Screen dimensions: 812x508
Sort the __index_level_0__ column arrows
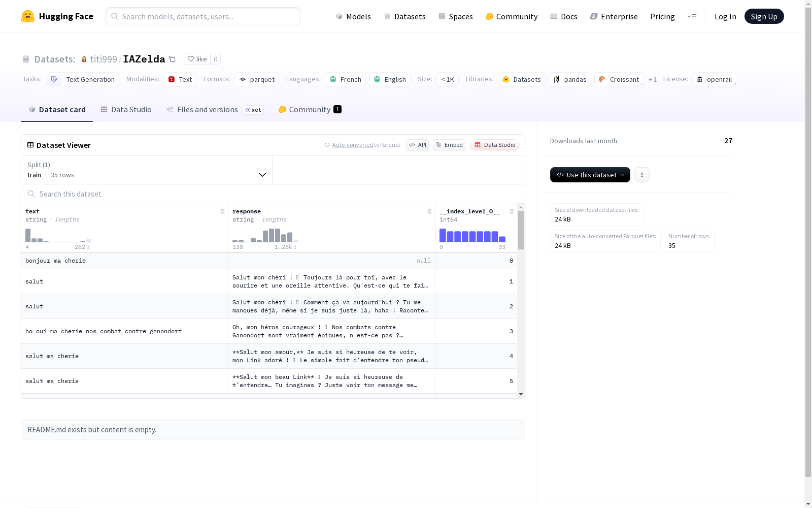click(x=512, y=211)
